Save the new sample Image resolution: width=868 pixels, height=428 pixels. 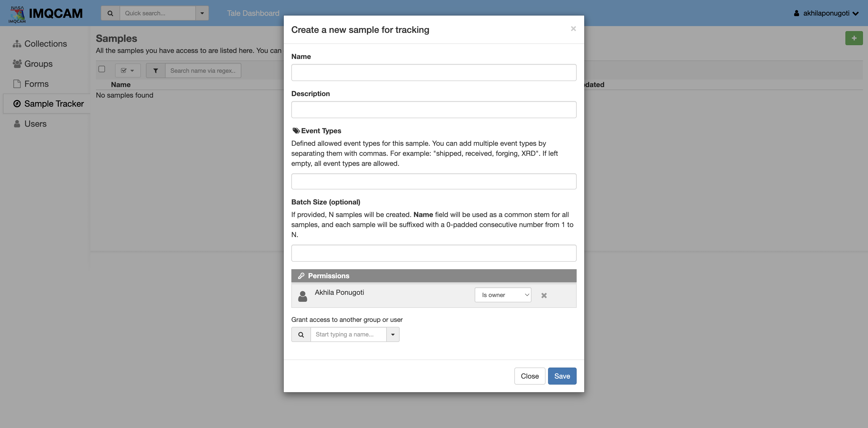click(x=562, y=376)
